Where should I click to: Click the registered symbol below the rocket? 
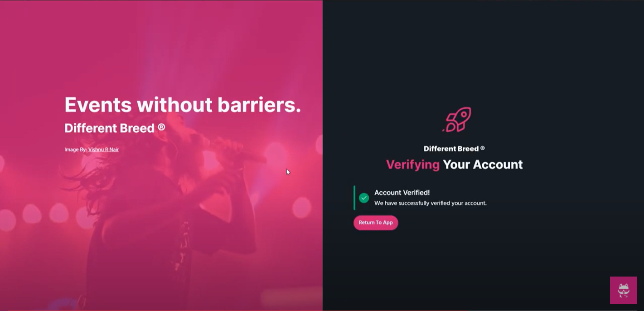[x=482, y=148]
